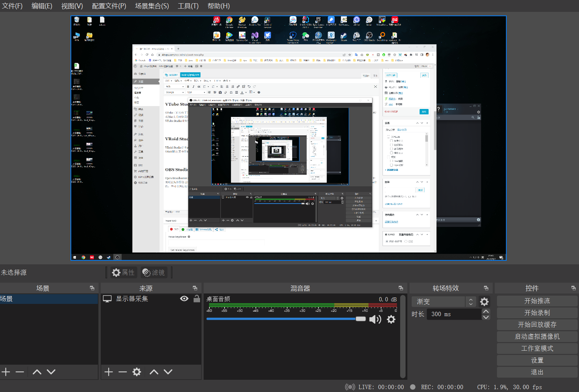Remove the selected source with minus icon

pos(123,372)
